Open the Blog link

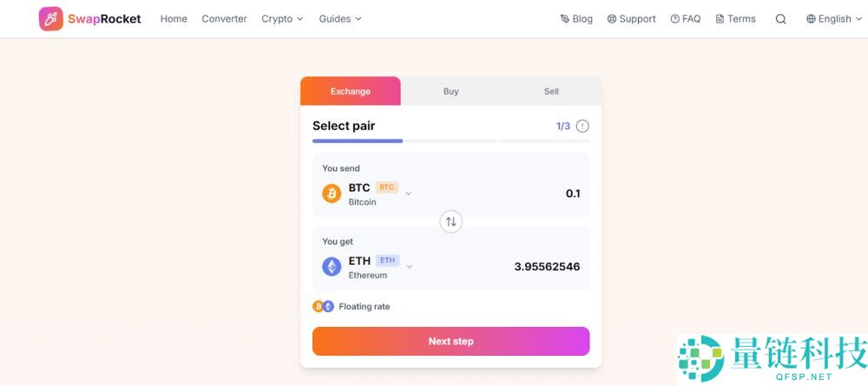point(576,19)
